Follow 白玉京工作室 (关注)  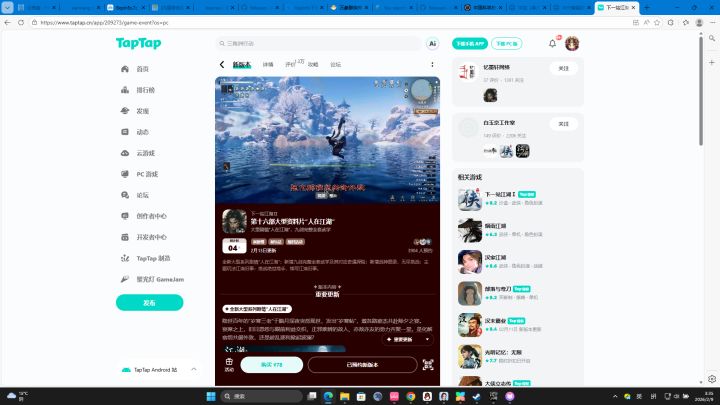563,124
